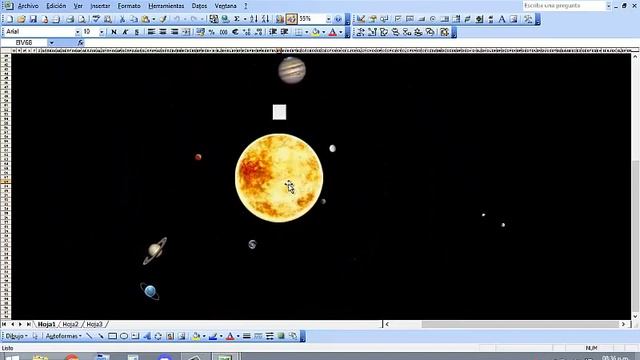Open the Borders dropdown arrow
Screen dimensions: 640x360
click(x=307, y=32)
